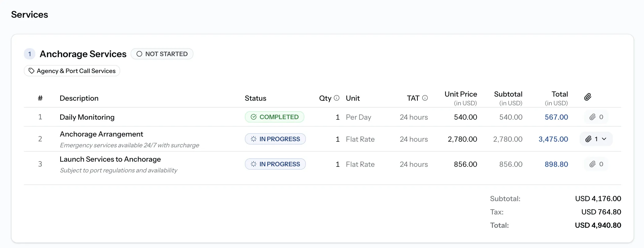Click the paperclip column header icon

[x=588, y=97]
